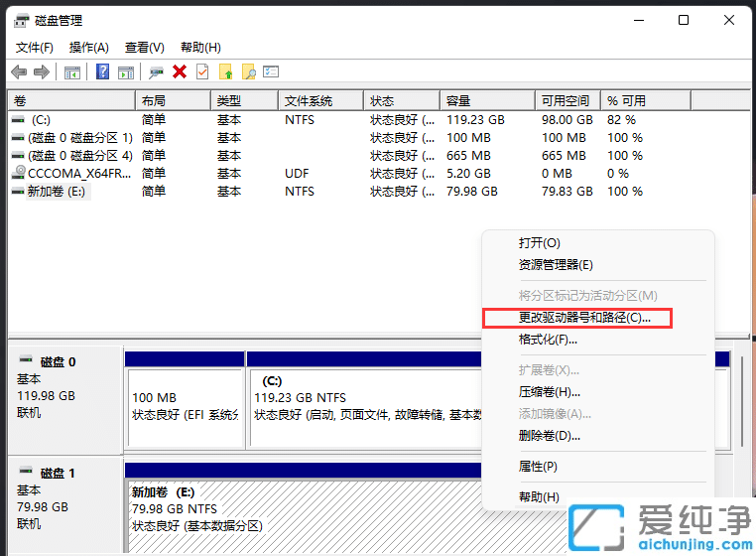Click the drive icon beside 新加卷 (E:)
The width and height of the screenshot is (756, 556).
click(x=18, y=191)
